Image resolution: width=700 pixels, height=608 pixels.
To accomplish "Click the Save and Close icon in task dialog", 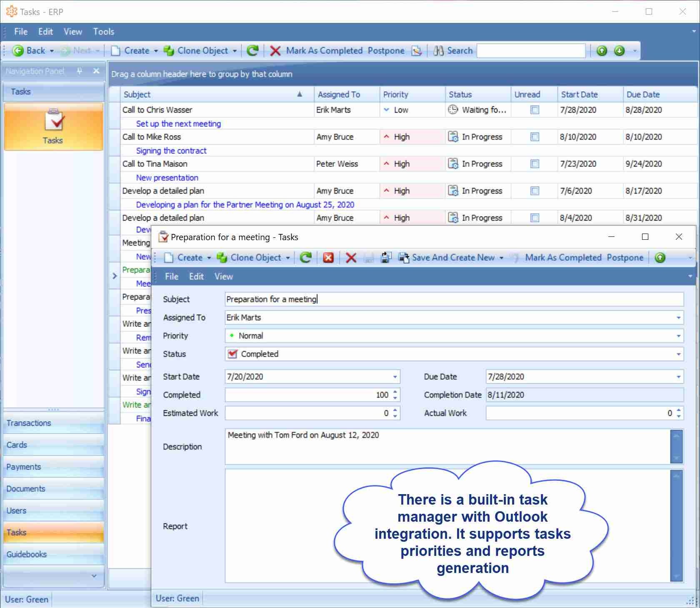I will tap(386, 258).
